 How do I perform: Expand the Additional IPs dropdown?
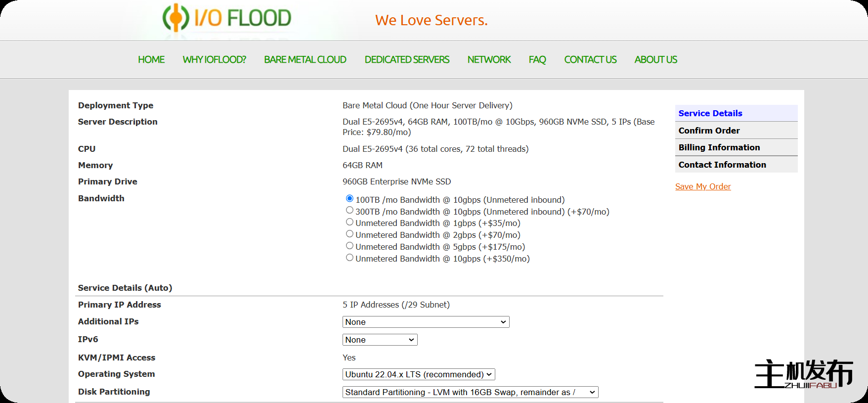point(426,322)
